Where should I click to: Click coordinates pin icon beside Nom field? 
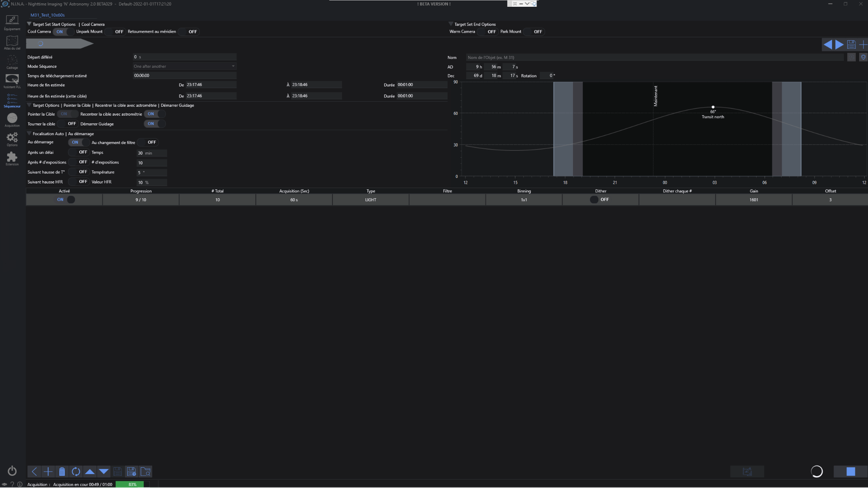tap(863, 57)
